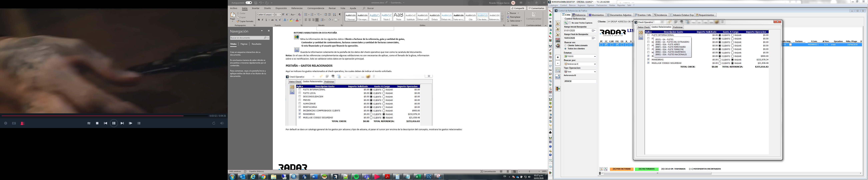Open the media player playlist icon
The image size is (868, 180).
tap(139, 123)
